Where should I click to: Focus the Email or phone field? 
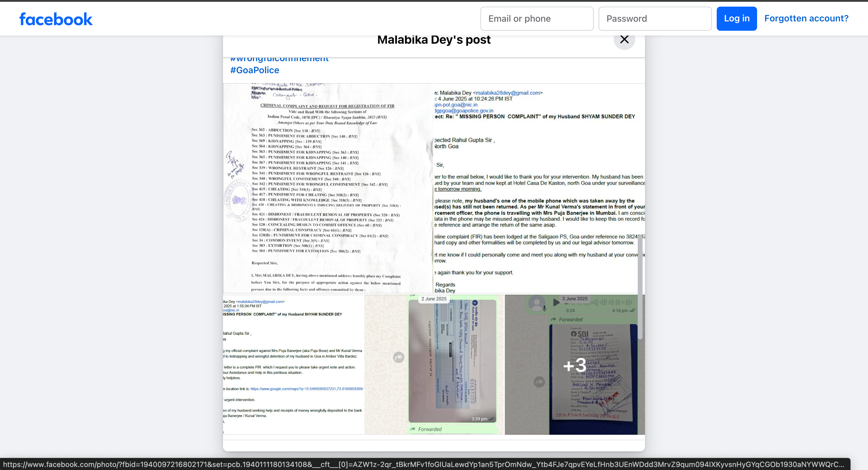537,19
